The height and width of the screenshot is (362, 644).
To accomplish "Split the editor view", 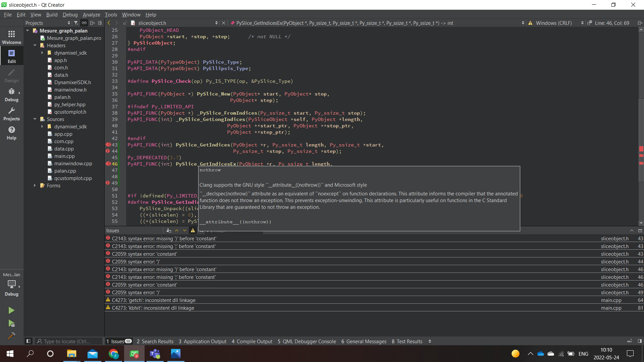I will pyautogui.click(x=640, y=23).
